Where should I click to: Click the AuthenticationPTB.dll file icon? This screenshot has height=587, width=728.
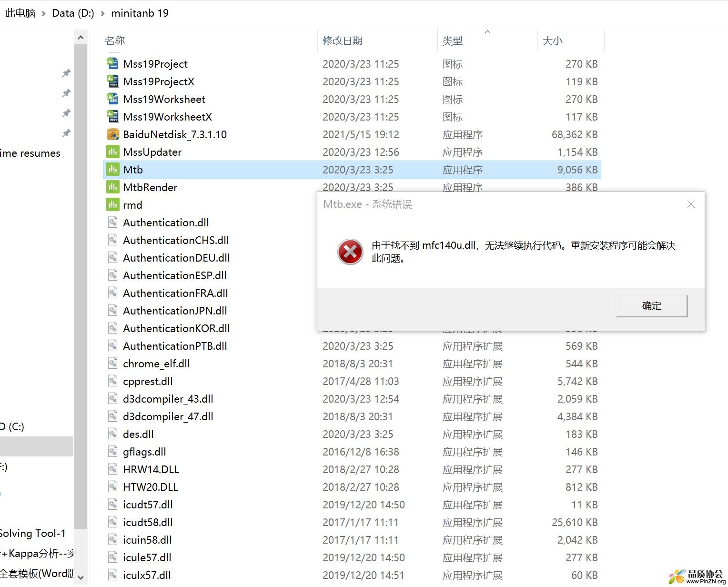112,346
